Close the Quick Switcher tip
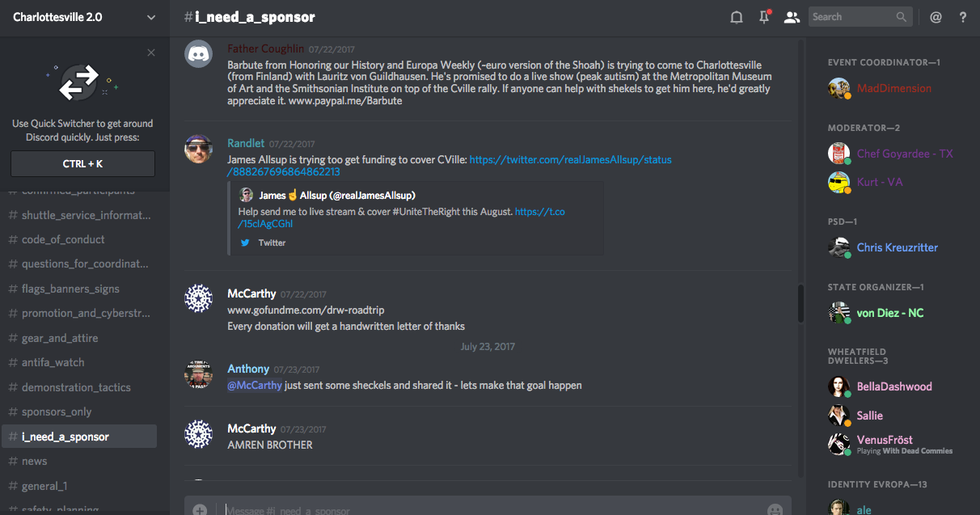This screenshot has width=980, height=515. point(151,53)
